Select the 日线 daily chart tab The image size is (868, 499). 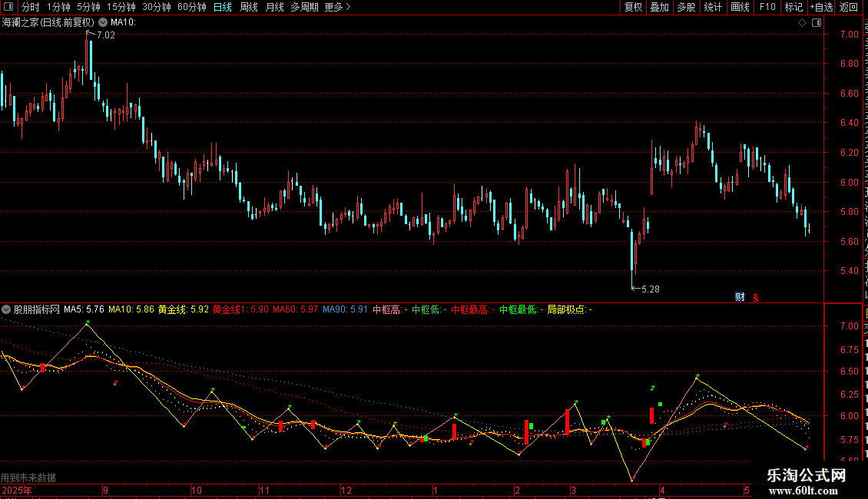pyautogui.click(x=223, y=7)
